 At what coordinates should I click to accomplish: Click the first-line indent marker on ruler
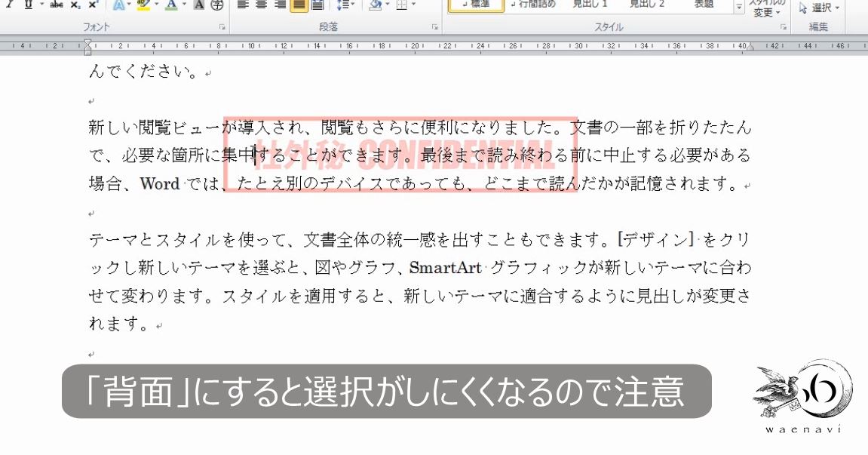(87, 43)
